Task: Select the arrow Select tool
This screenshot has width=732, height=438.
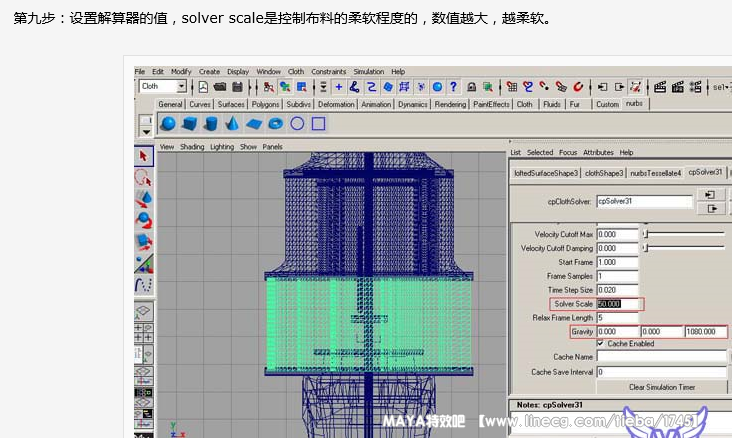Action: click(144, 156)
